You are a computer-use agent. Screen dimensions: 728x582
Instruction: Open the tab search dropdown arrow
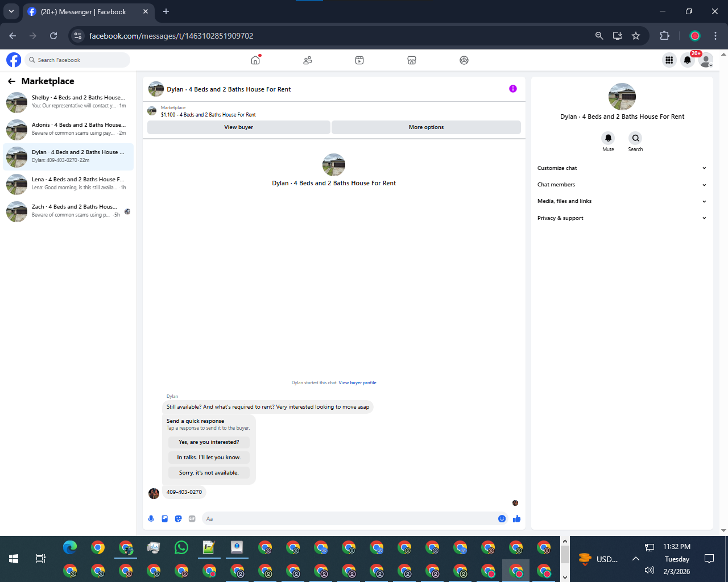tap(11, 11)
